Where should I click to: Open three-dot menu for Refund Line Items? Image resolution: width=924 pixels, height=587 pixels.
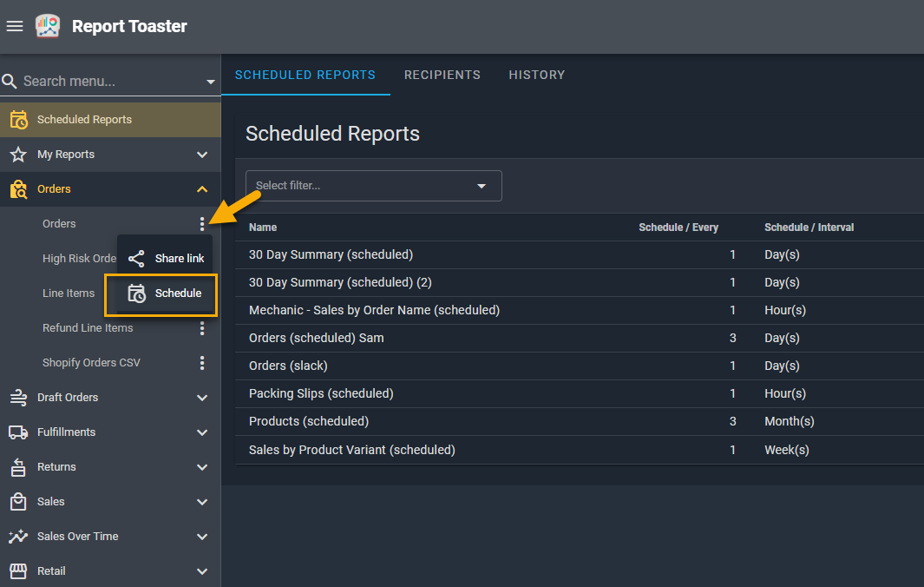(202, 328)
